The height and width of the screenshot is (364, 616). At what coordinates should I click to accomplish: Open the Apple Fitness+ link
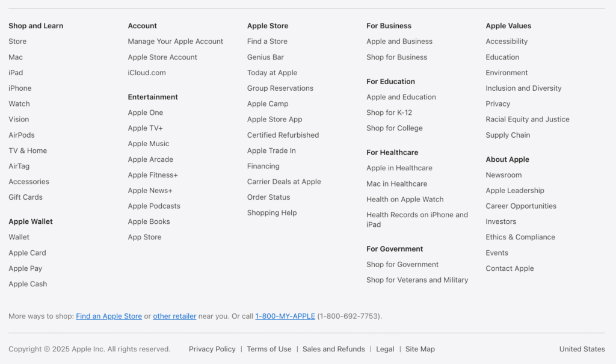pos(153,175)
